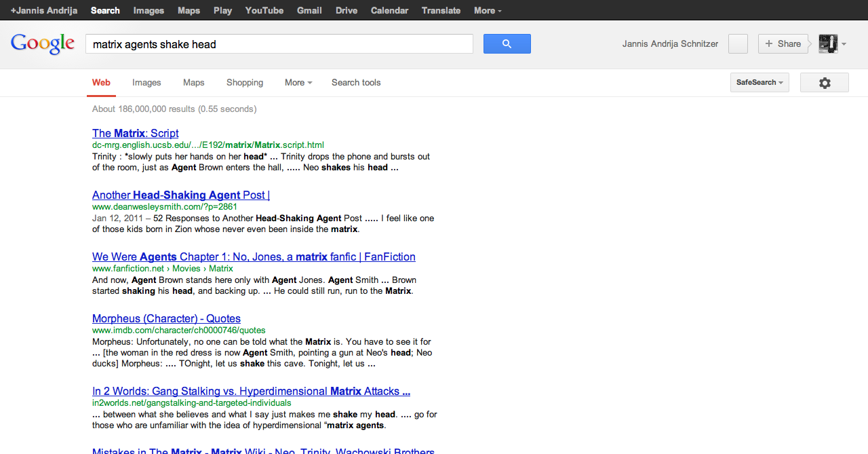Open Search tools
Viewport: 868px width, 454px height.
click(356, 82)
